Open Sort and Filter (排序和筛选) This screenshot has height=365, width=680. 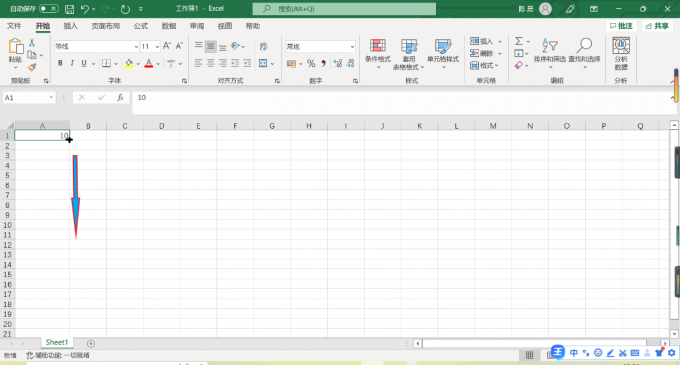tap(549, 53)
